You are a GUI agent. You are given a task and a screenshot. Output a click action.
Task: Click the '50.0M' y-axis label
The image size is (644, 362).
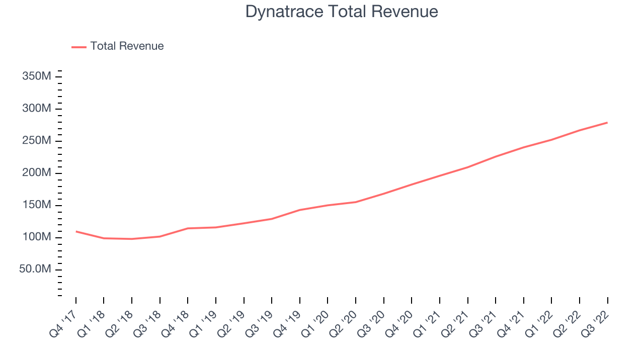pos(34,269)
